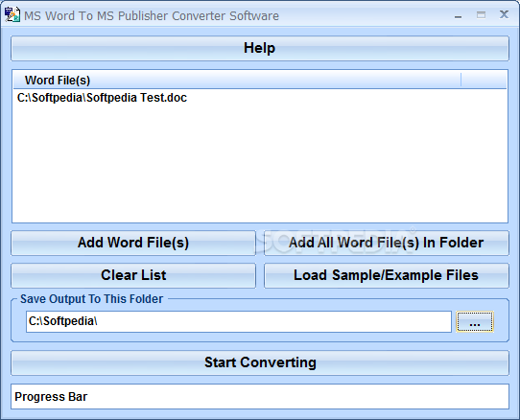The height and width of the screenshot is (420, 520).
Task: Start converting the files
Action: click(x=260, y=363)
